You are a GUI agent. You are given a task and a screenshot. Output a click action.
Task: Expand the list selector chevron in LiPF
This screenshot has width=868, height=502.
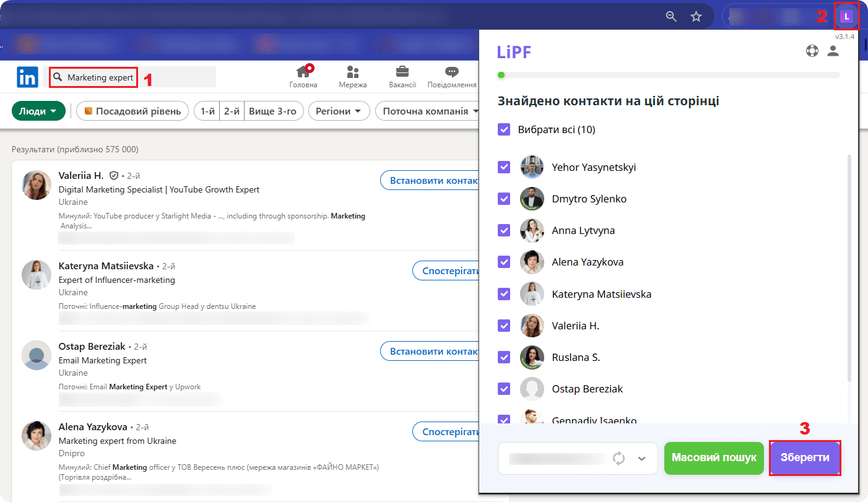641,458
